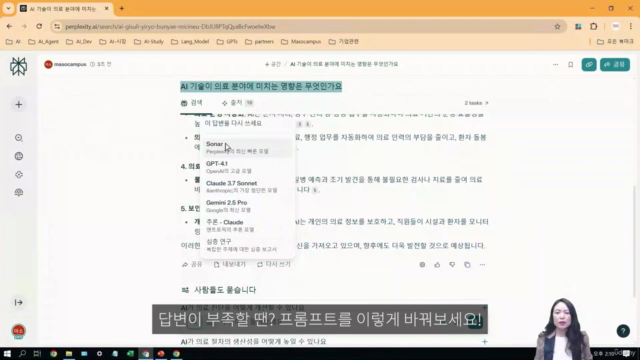Click the answer model indicator icon
The height and width of the screenshot is (360, 640).
coord(422,265)
